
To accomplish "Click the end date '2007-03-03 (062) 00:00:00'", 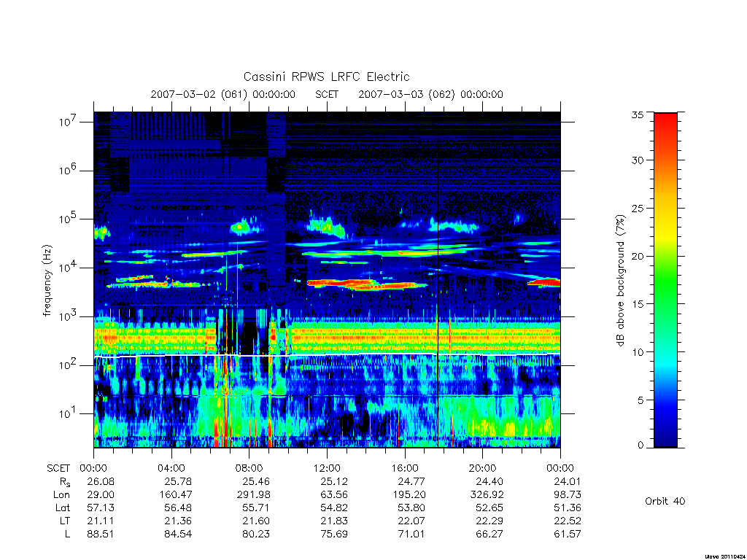I will coord(430,94).
